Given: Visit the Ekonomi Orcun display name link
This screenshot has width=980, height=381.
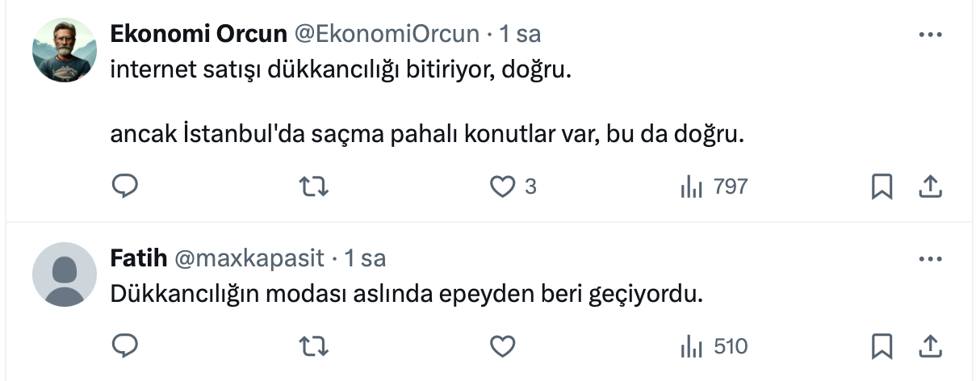Looking at the screenshot, I should (199, 34).
